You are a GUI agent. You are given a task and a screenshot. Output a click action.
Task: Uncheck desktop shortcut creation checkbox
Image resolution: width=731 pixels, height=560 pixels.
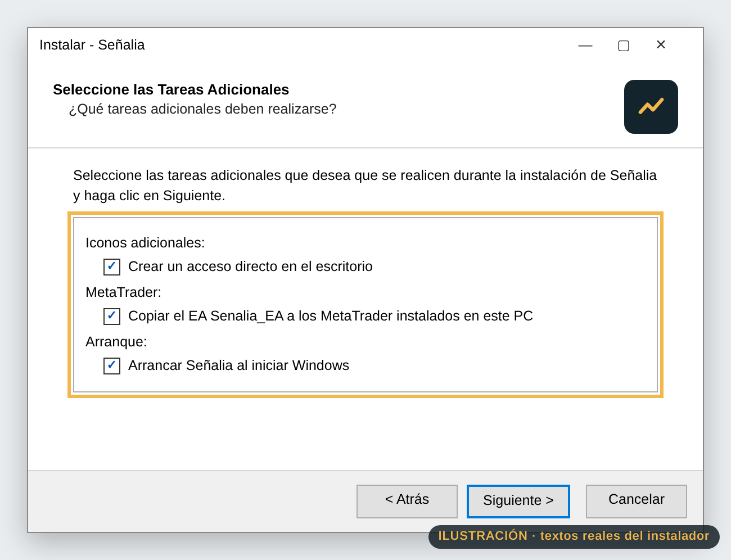click(112, 267)
